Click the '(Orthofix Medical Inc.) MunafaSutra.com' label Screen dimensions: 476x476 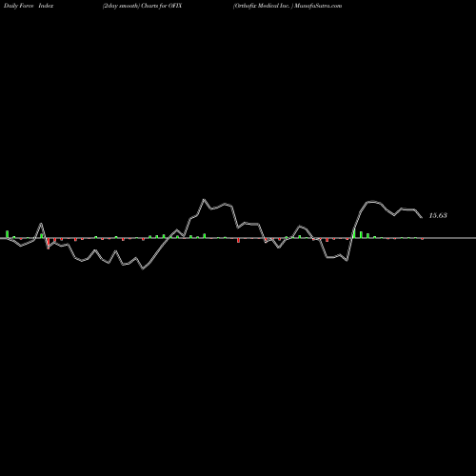click(288, 6)
